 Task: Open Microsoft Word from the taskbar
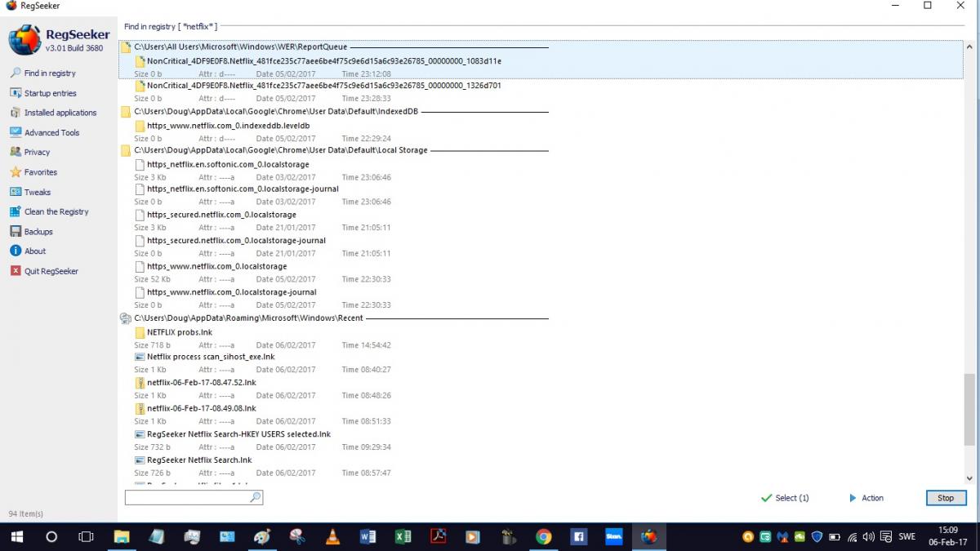point(367,536)
